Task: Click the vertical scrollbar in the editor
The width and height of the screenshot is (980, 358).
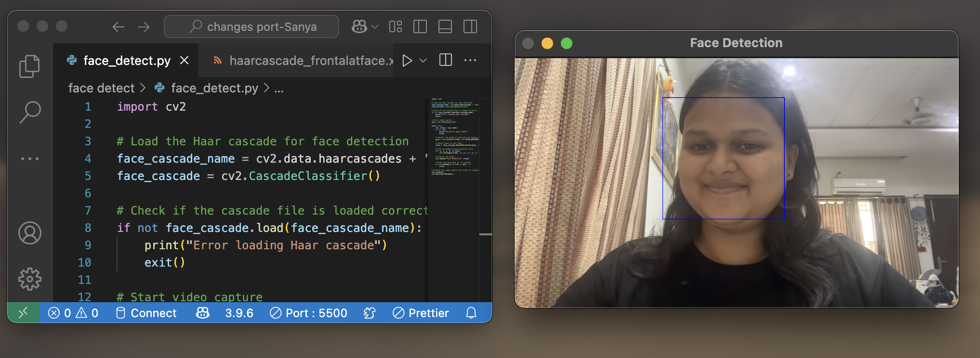Action: [486, 200]
